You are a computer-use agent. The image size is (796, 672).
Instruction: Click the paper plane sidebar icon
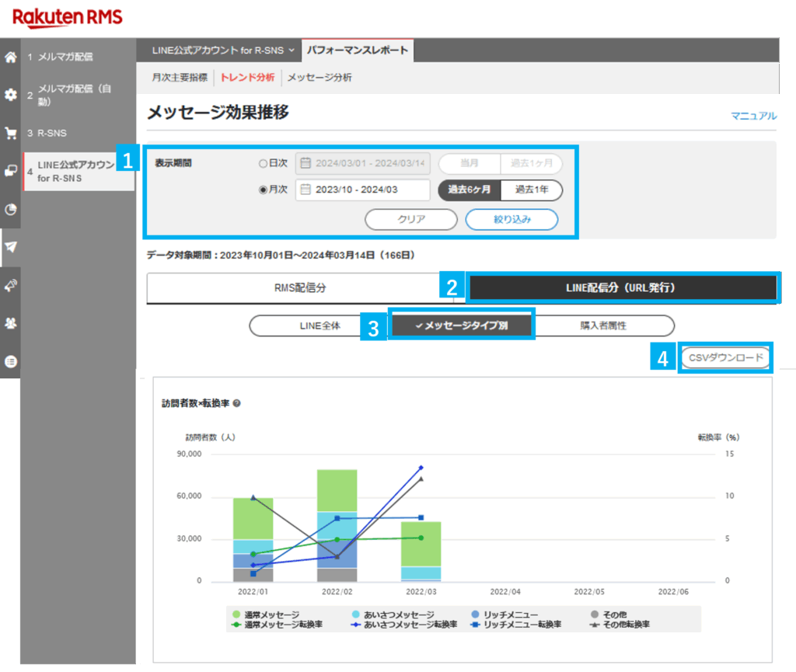(10, 247)
